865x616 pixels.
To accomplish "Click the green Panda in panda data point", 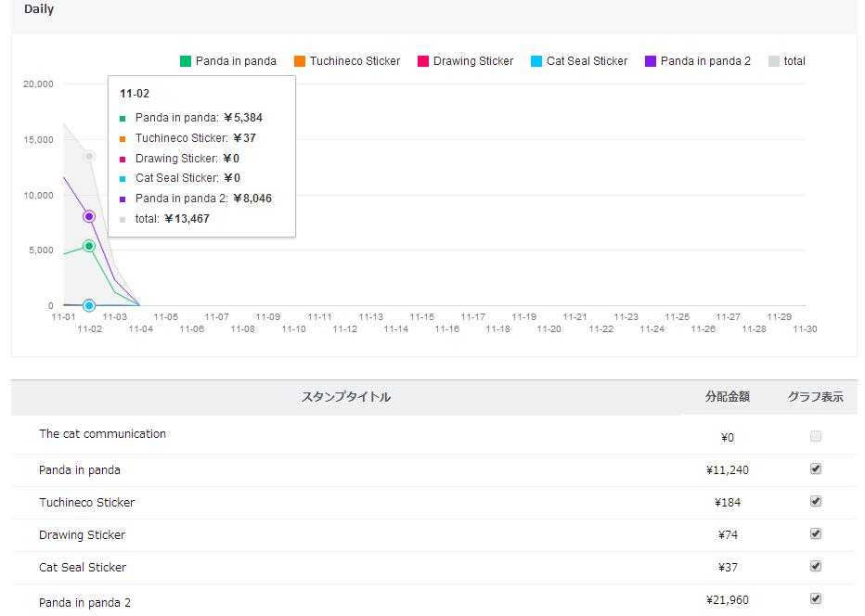I will (89, 246).
